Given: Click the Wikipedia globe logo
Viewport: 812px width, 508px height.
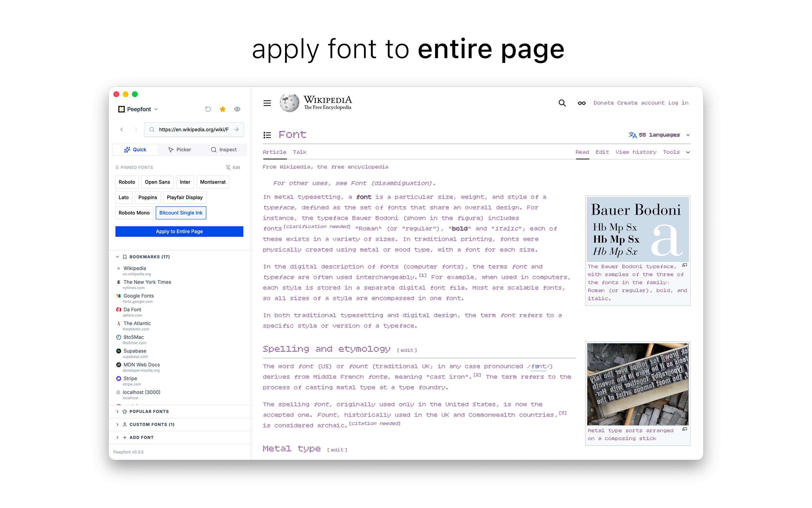Looking at the screenshot, I should tap(289, 103).
